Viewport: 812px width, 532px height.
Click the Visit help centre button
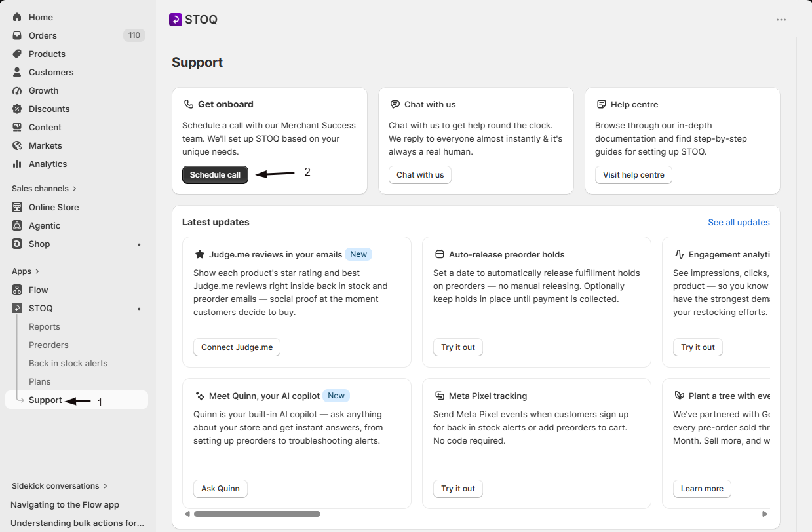(x=634, y=175)
